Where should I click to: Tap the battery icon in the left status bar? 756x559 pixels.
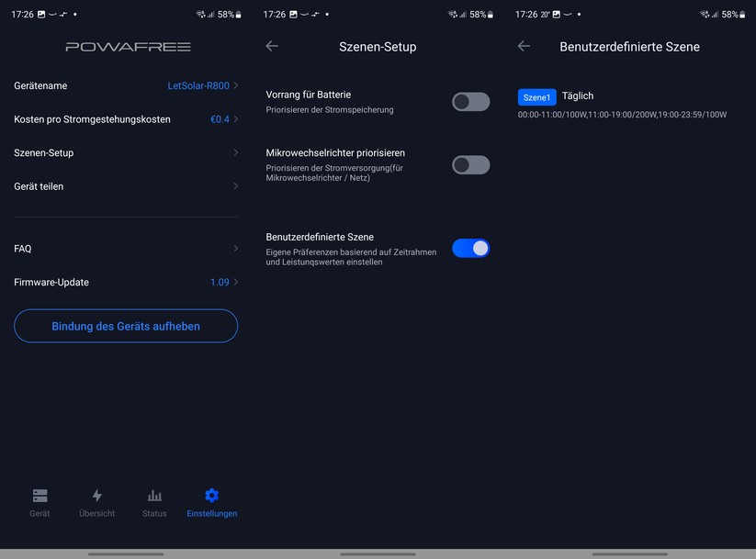pos(238,15)
